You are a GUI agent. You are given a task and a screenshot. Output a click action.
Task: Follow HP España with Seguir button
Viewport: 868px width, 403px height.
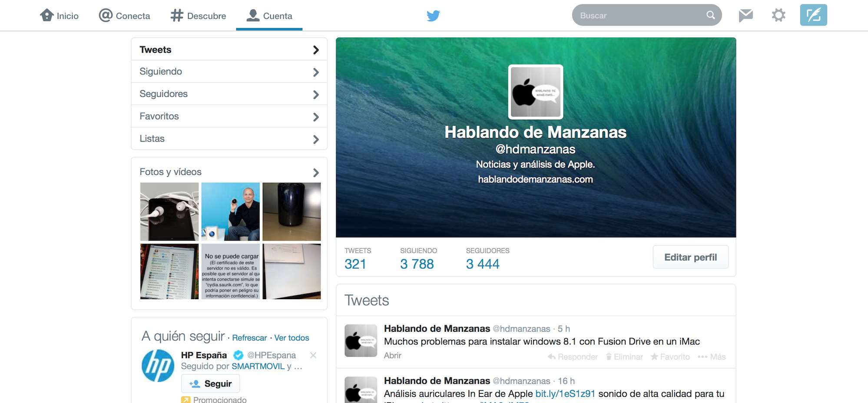coord(211,384)
